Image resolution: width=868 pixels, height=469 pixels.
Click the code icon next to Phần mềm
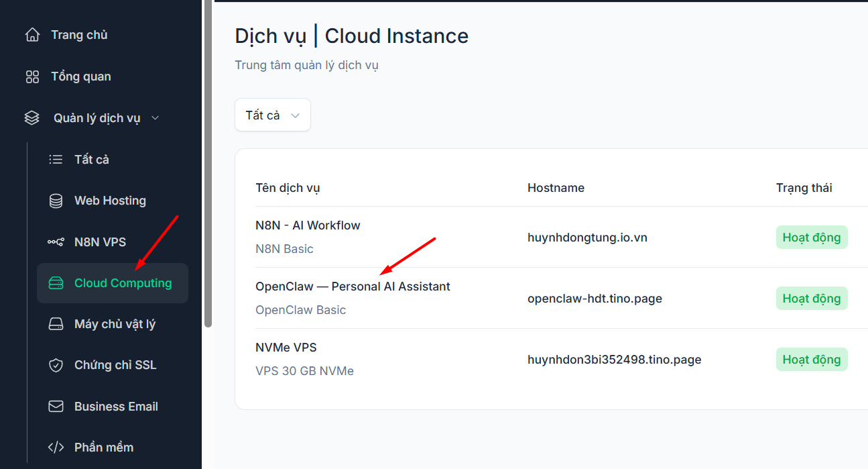56,447
